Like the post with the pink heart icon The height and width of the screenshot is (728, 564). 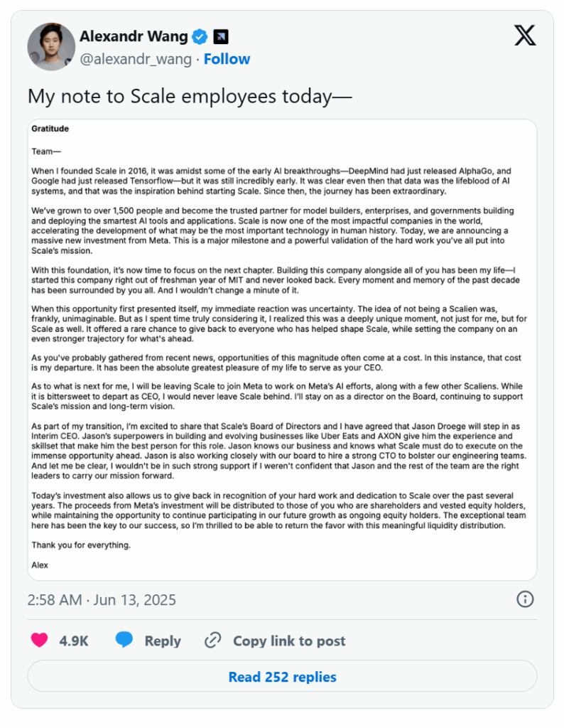click(40, 641)
